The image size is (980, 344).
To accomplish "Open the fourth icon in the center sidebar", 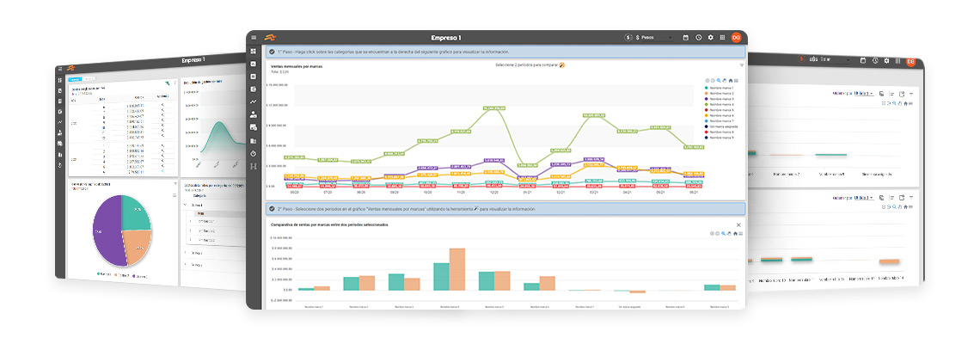I will 254,89.
